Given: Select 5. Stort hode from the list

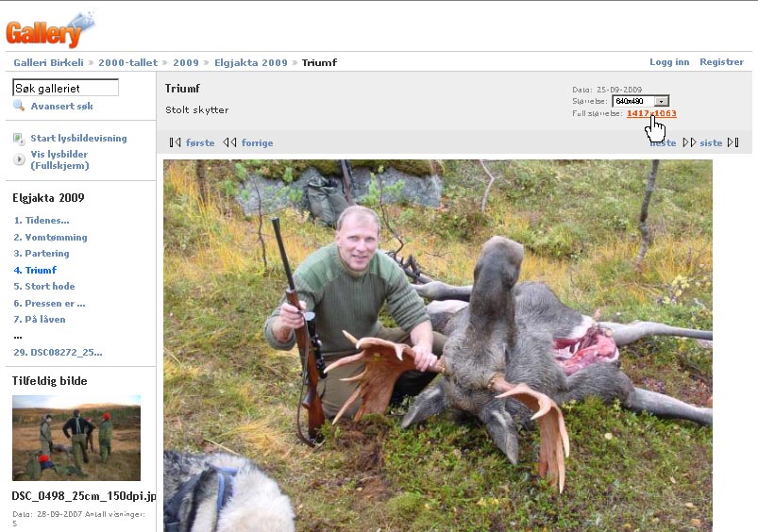Looking at the screenshot, I should click(44, 287).
